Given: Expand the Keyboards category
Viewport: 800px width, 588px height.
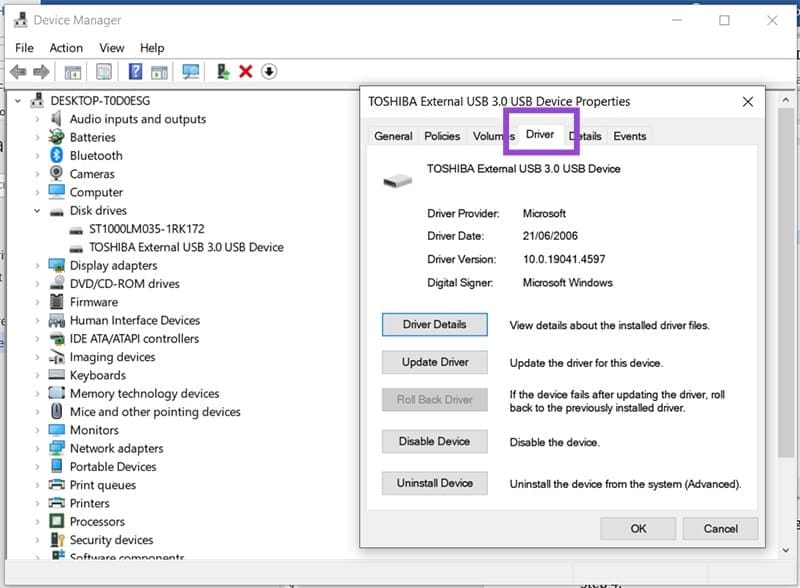Looking at the screenshot, I should click(x=37, y=376).
